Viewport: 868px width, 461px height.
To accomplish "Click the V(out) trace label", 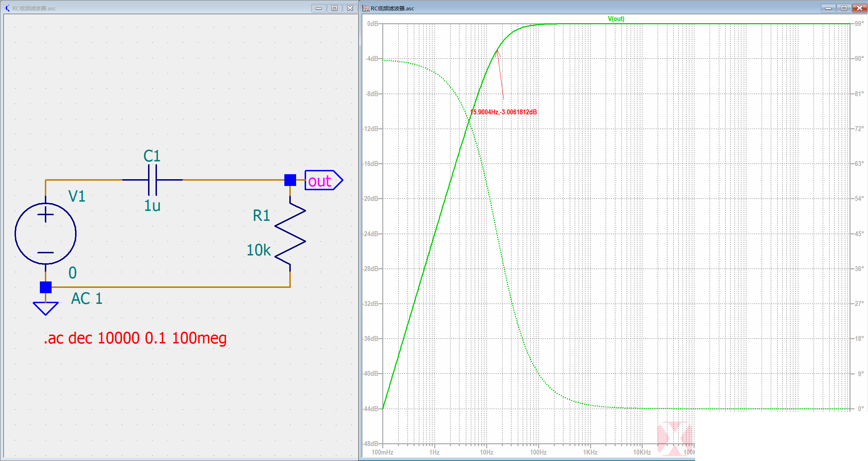I will [x=616, y=19].
